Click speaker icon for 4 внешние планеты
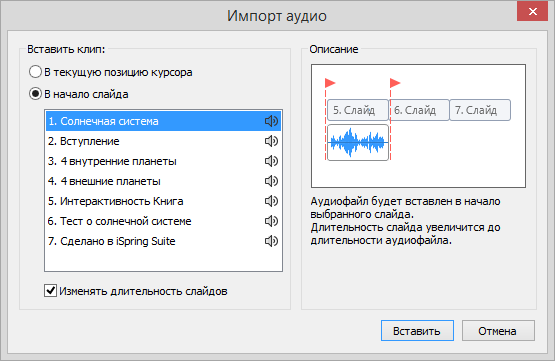The image size is (555, 361). (271, 181)
